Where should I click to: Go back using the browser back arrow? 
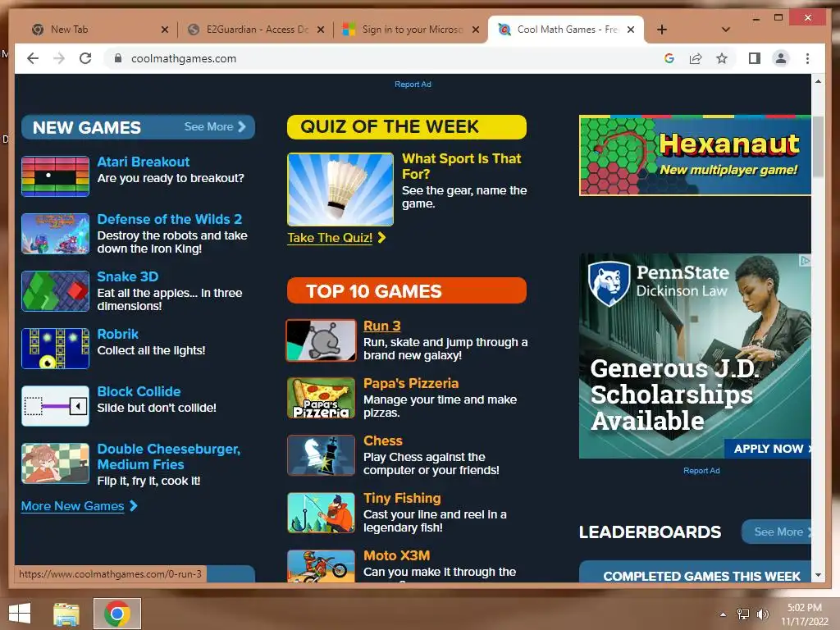pyautogui.click(x=33, y=58)
